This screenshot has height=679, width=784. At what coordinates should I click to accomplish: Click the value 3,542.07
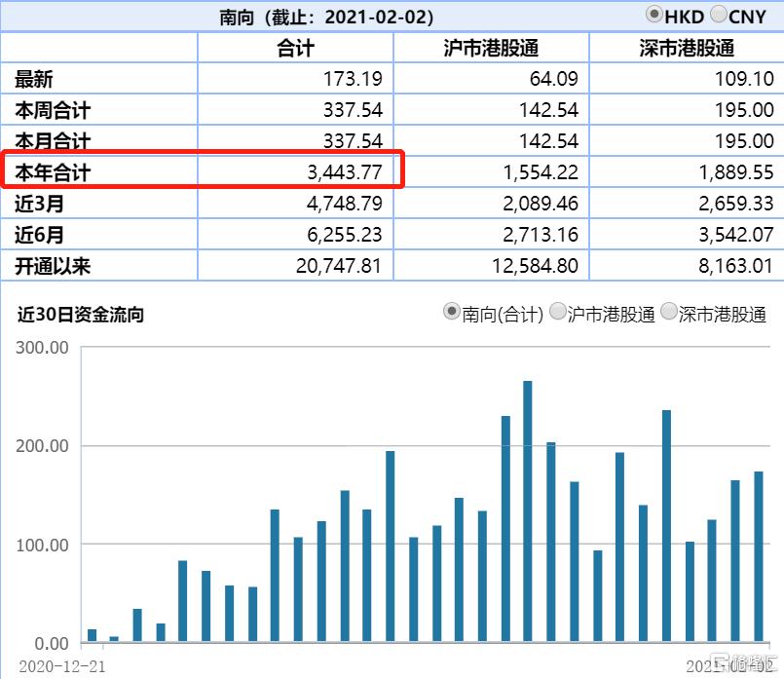tap(736, 235)
